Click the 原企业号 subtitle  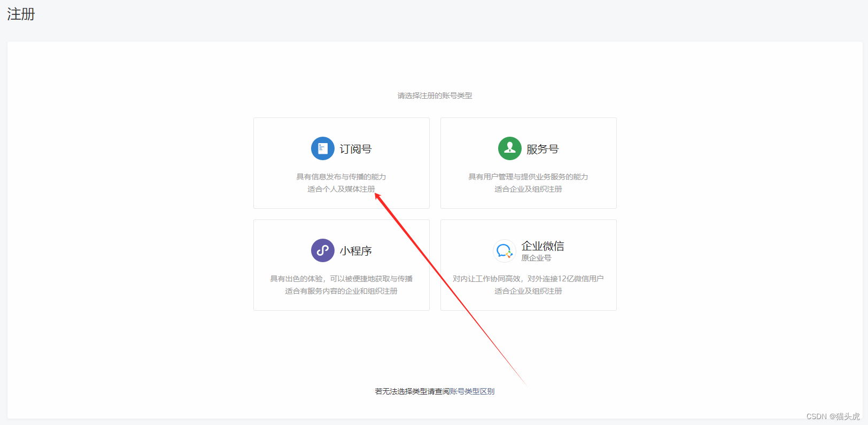pos(536,258)
